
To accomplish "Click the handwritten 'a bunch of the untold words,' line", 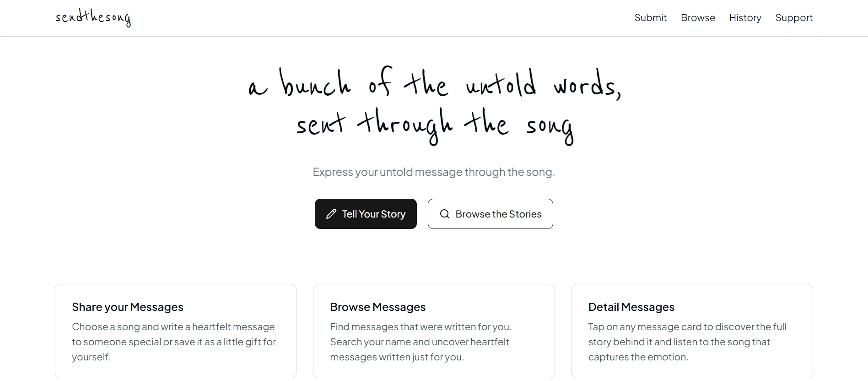I will (434, 84).
